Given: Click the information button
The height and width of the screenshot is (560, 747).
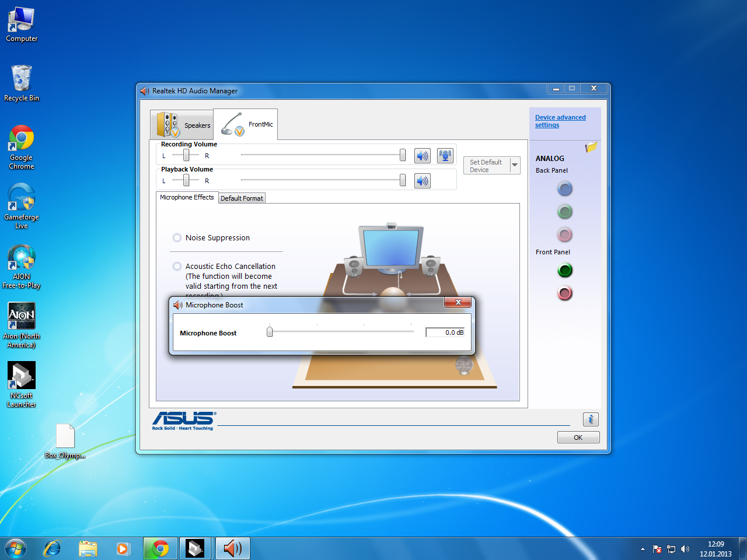Looking at the screenshot, I should [591, 419].
